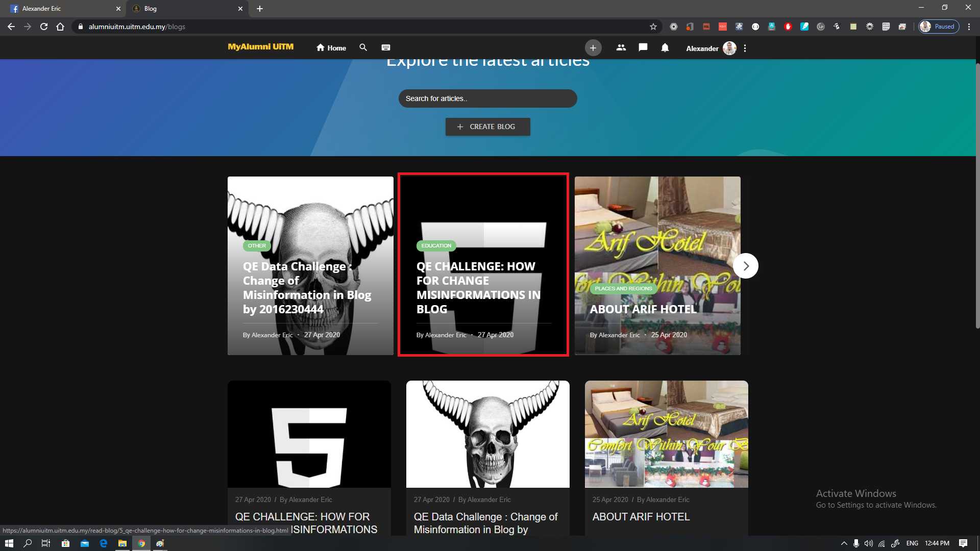Viewport: 980px width, 551px height.
Task: Go back in browser history
Action: pyautogui.click(x=11, y=27)
